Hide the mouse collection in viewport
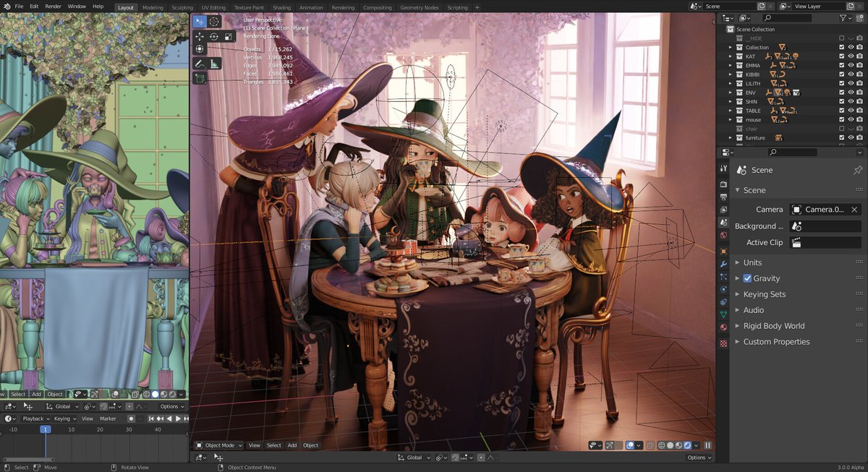Screen dimensions: 868x472 click(851, 119)
